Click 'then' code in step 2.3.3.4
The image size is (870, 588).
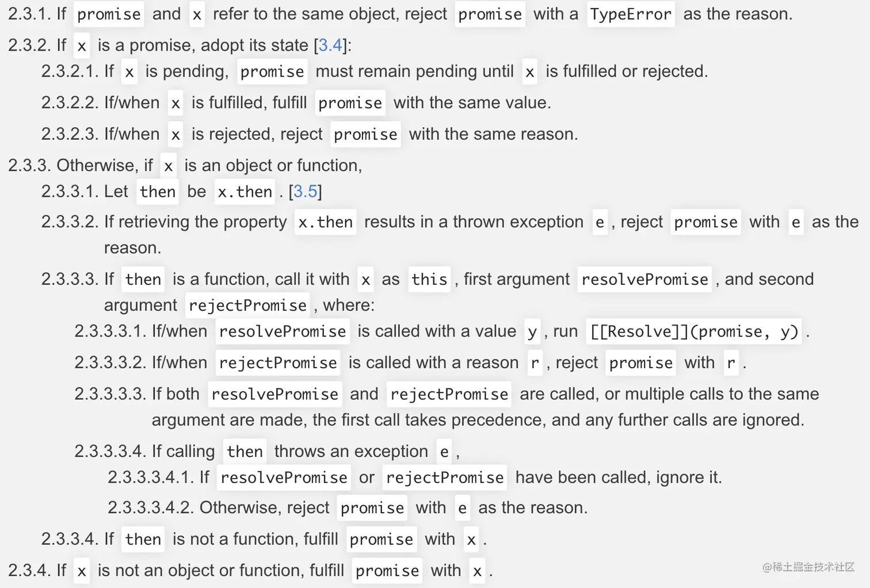tap(143, 539)
